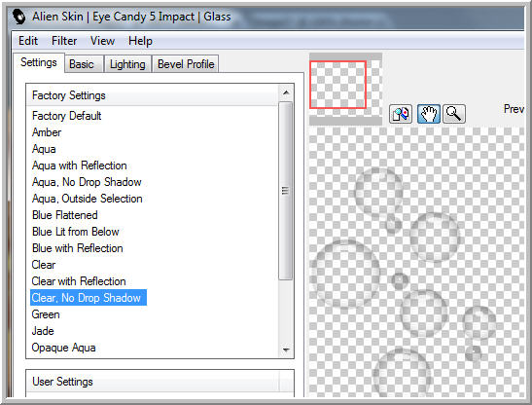532x405 pixels.
Task: Select the Blue Lit from Below preset
Action: 75,232
